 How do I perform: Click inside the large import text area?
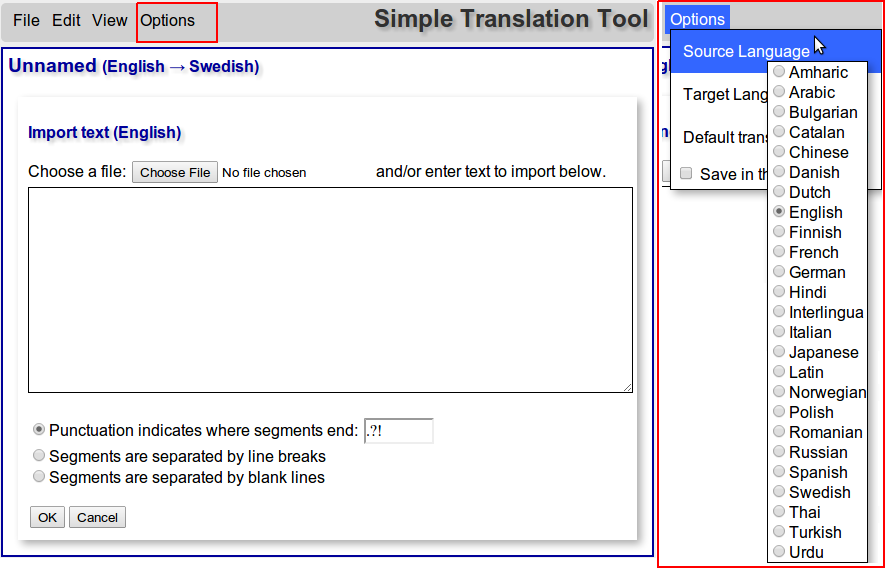(330, 290)
